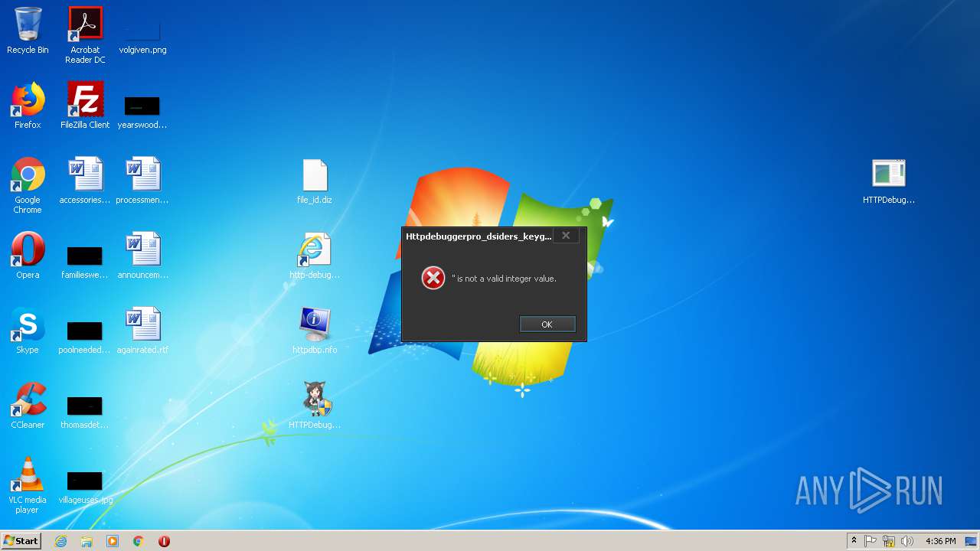
Task: Launch the HTTPDebug keygen anime icon
Action: 315,406
